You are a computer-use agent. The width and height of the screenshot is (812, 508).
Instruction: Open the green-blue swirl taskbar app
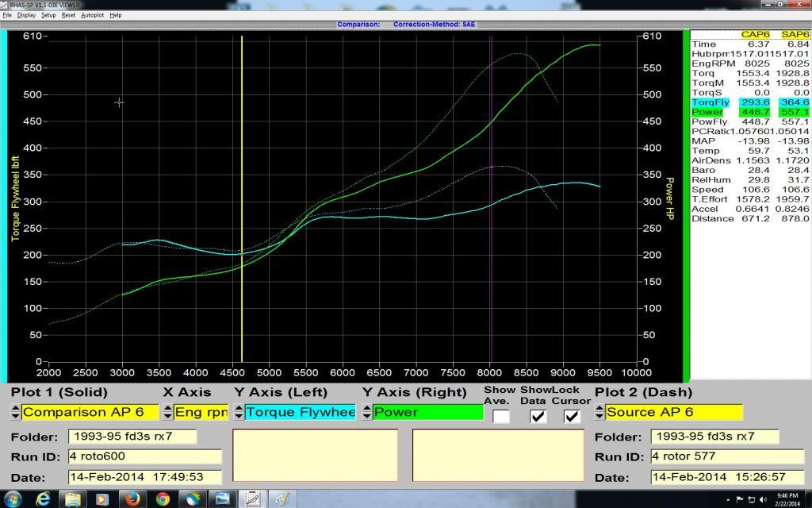(x=192, y=499)
